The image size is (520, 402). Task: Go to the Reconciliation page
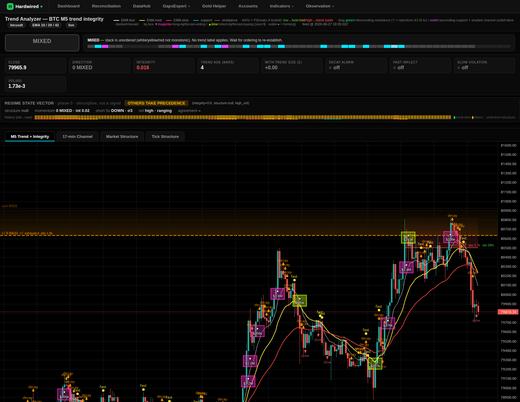106,6
